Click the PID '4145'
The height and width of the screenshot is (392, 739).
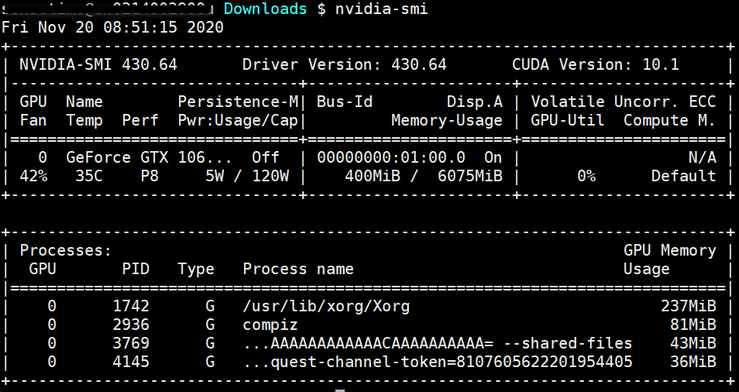point(131,361)
